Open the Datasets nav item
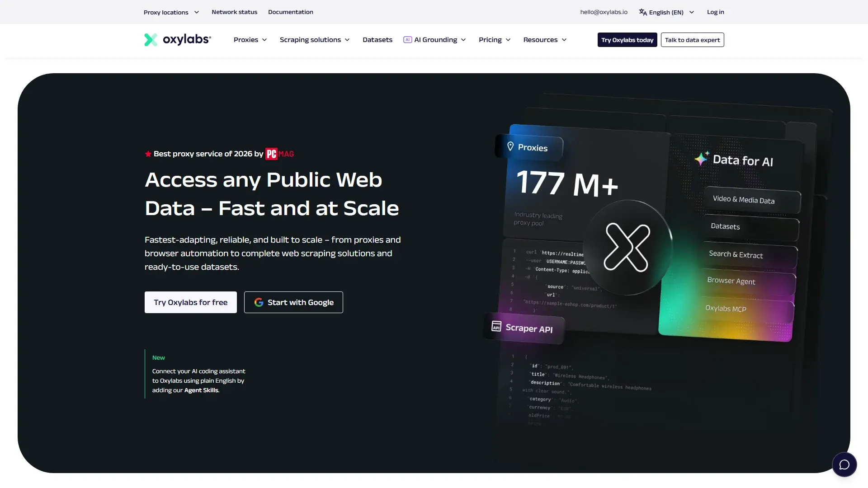 377,40
